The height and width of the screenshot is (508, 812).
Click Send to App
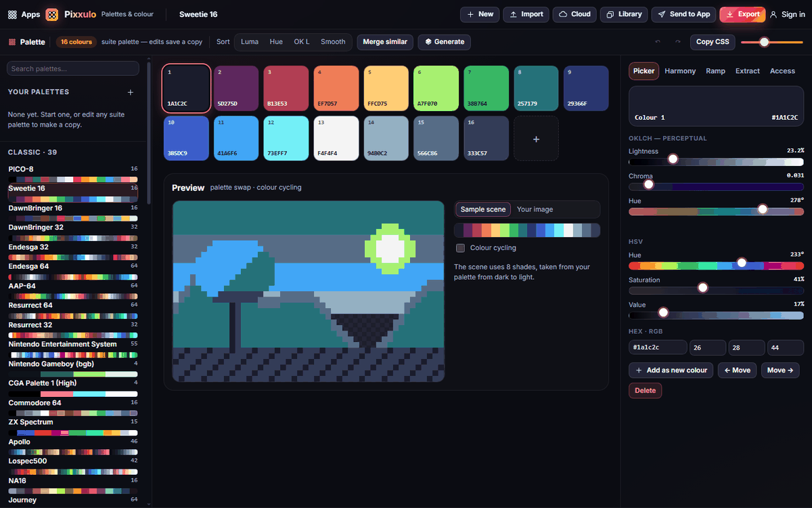[x=683, y=14]
